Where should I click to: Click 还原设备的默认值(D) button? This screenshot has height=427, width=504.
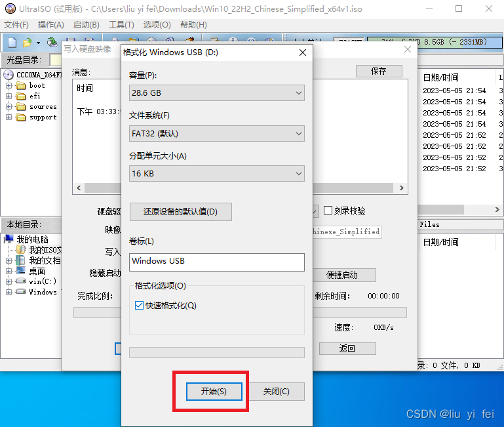point(181,212)
